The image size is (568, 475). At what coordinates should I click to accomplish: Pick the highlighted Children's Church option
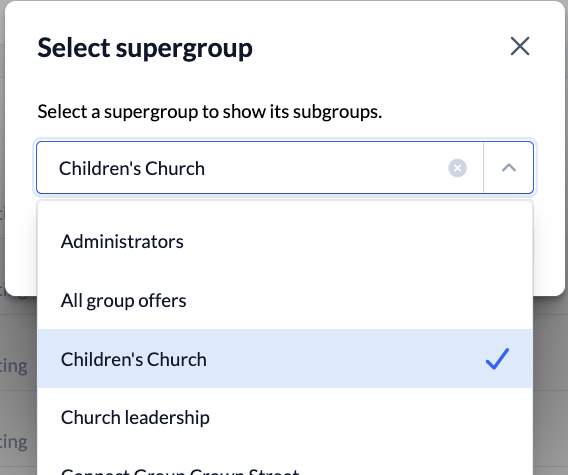click(x=285, y=359)
